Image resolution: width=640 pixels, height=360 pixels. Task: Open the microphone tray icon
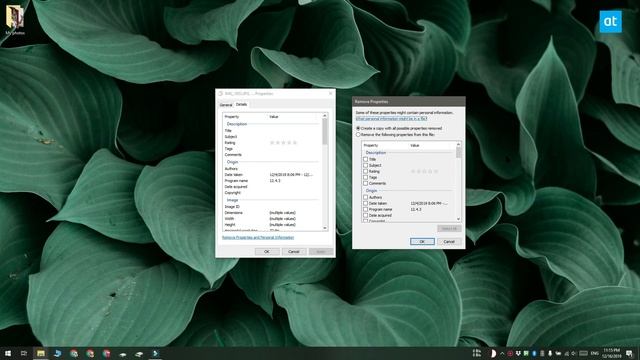(550, 353)
